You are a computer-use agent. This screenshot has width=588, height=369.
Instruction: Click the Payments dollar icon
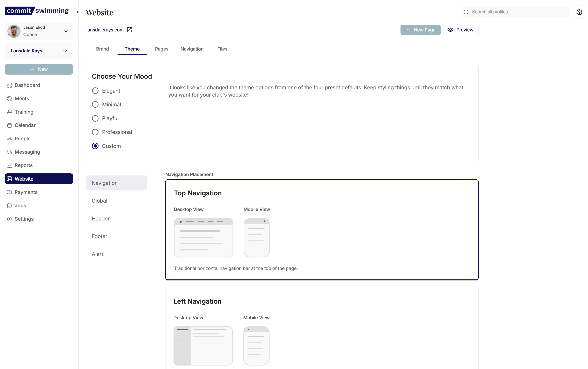[9, 192]
